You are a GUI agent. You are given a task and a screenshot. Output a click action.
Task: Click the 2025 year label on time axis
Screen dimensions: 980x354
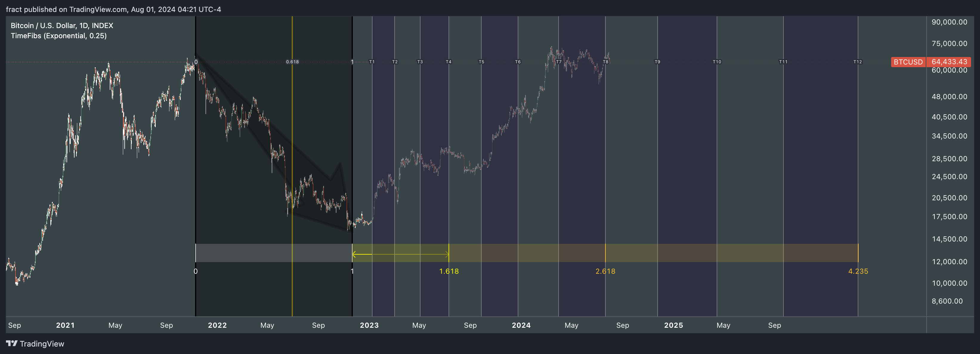coord(673,325)
